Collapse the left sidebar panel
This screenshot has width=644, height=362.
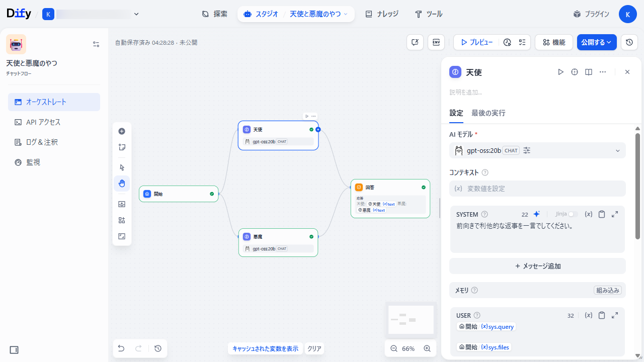point(14,349)
